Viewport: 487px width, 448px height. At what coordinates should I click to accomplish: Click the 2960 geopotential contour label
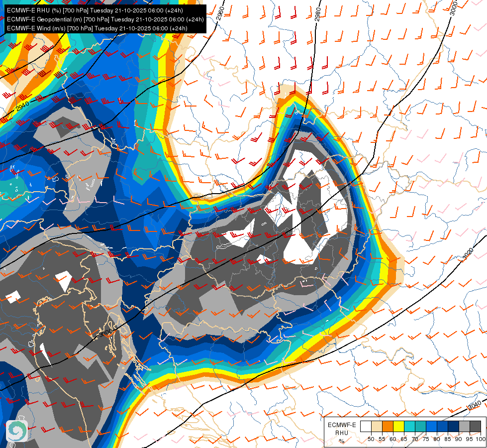pyautogui.click(x=220, y=13)
